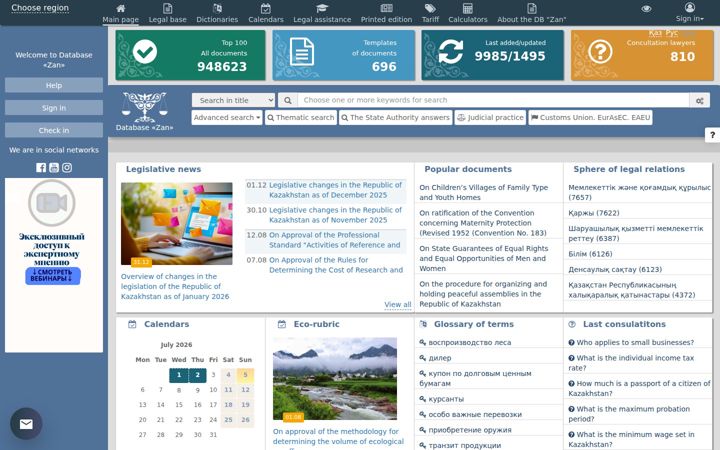The width and height of the screenshot is (720, 450).
Task: Open glossary term дилер
Action: click(x=439, y=358)
